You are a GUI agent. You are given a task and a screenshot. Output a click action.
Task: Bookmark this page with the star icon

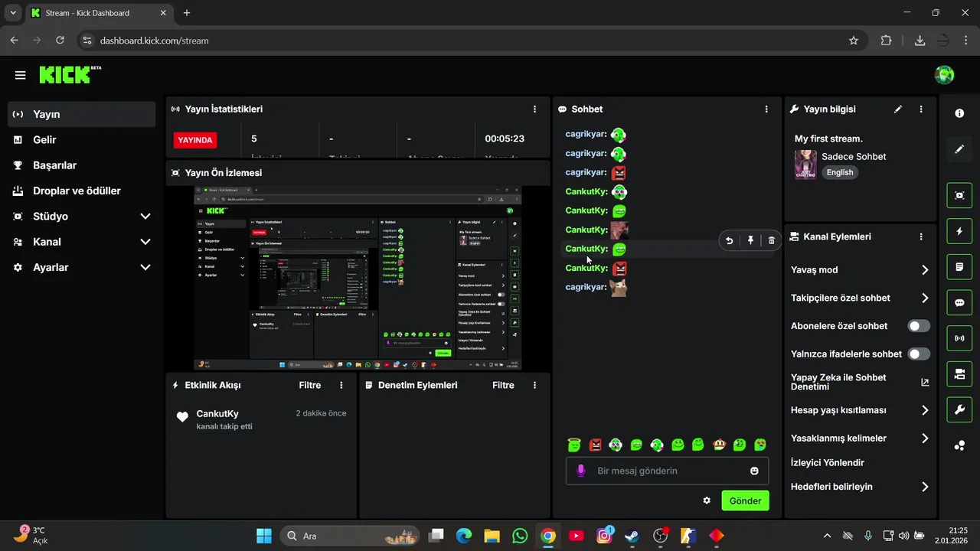[854, 41]
